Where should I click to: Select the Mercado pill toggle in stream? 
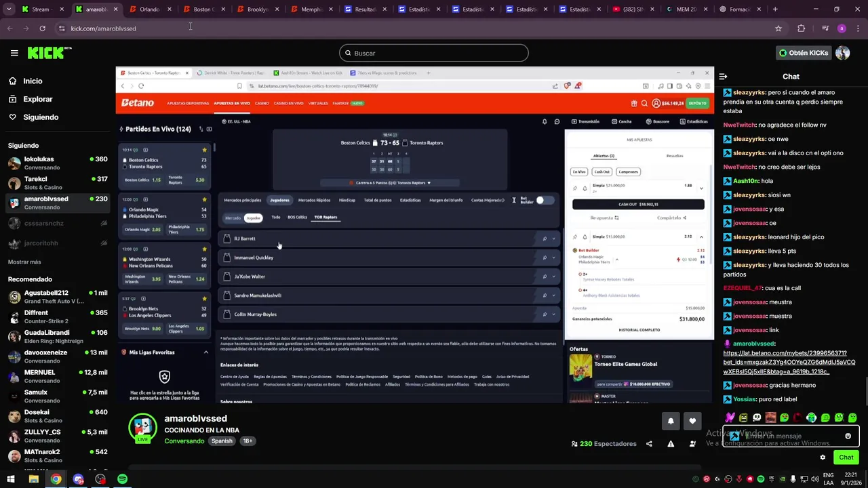pyautogui.click(x=233, y=218)
